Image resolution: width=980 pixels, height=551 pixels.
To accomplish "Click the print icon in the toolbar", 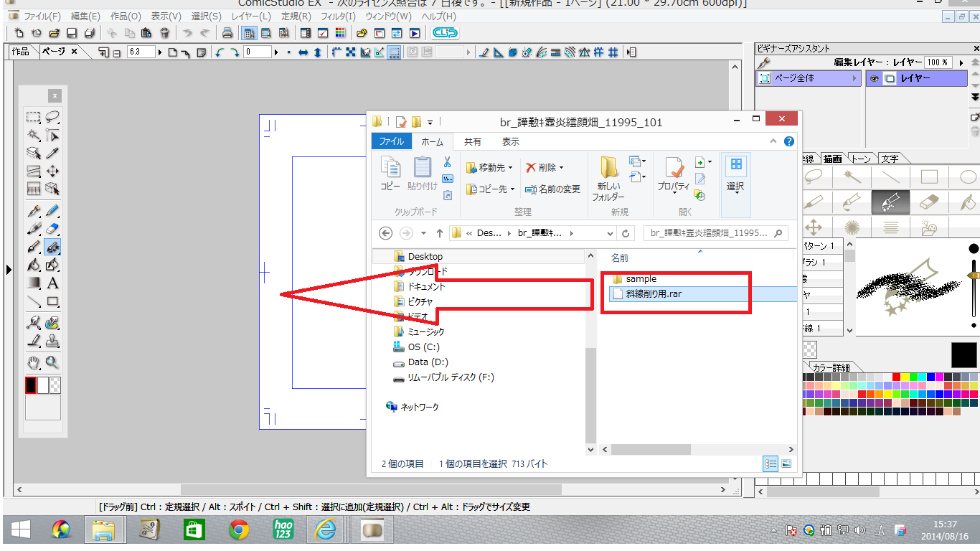I will tap(227, 33).
